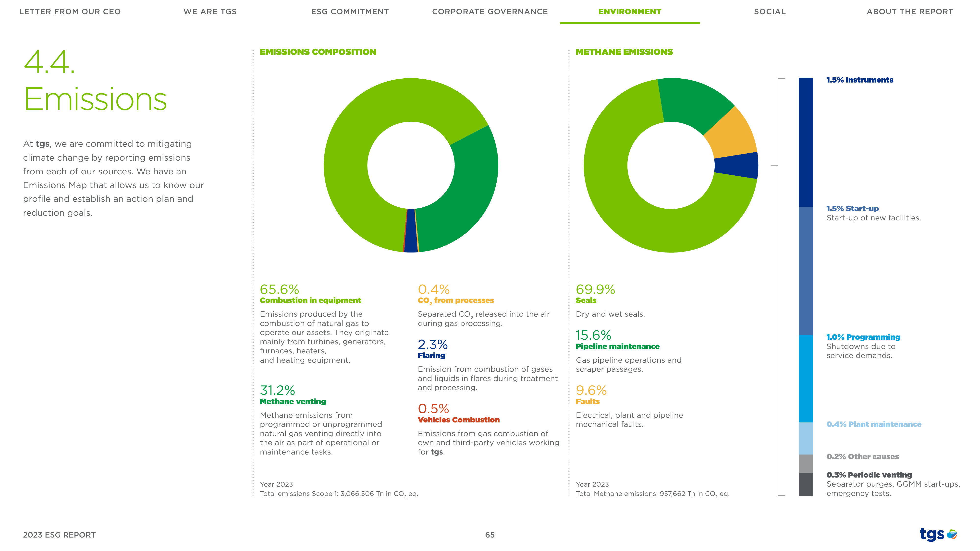Switch to the Corporate Governance tab

click(x=490, y=12)
